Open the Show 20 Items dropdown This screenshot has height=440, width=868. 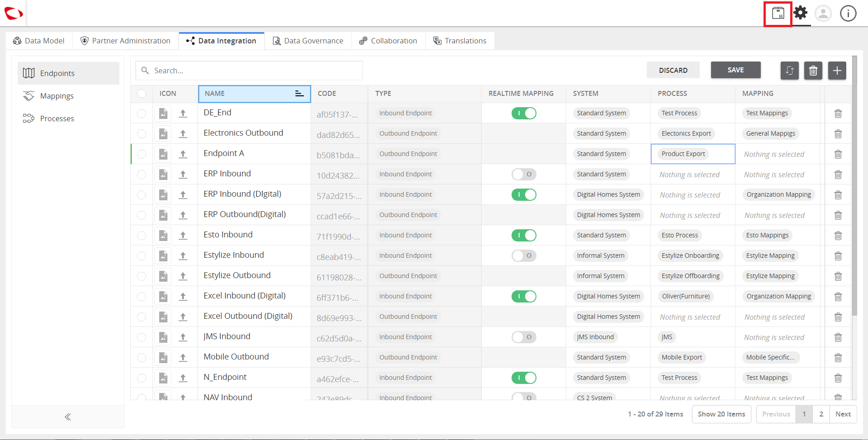pyautogui.click(x=721, y=414)
